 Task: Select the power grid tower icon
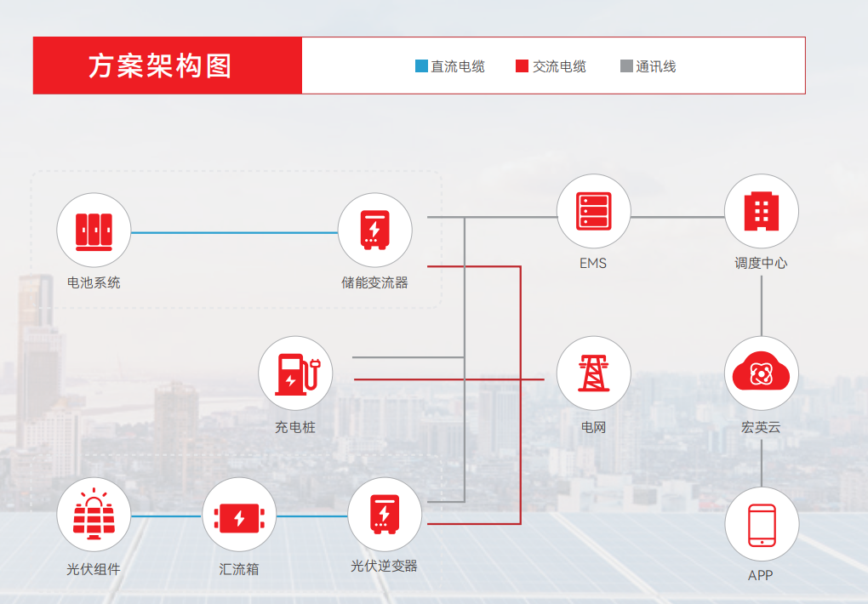click(x=593, y=373)
